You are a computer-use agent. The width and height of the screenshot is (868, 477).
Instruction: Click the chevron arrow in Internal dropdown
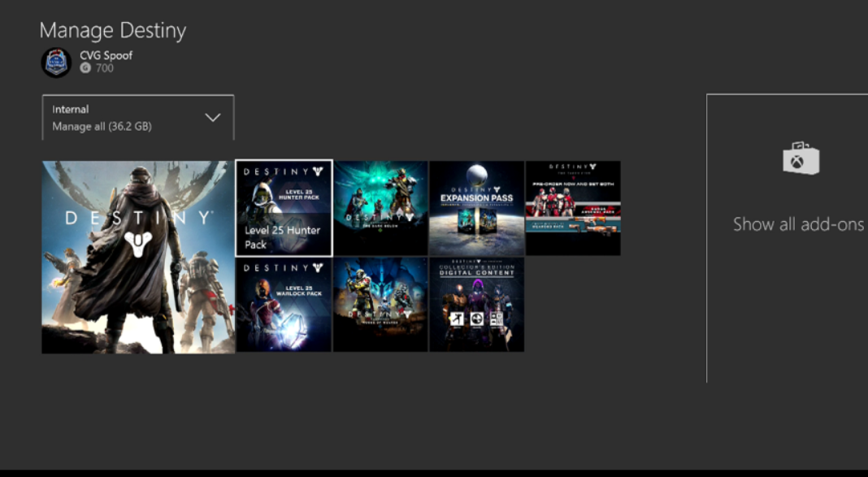[213, 117]
